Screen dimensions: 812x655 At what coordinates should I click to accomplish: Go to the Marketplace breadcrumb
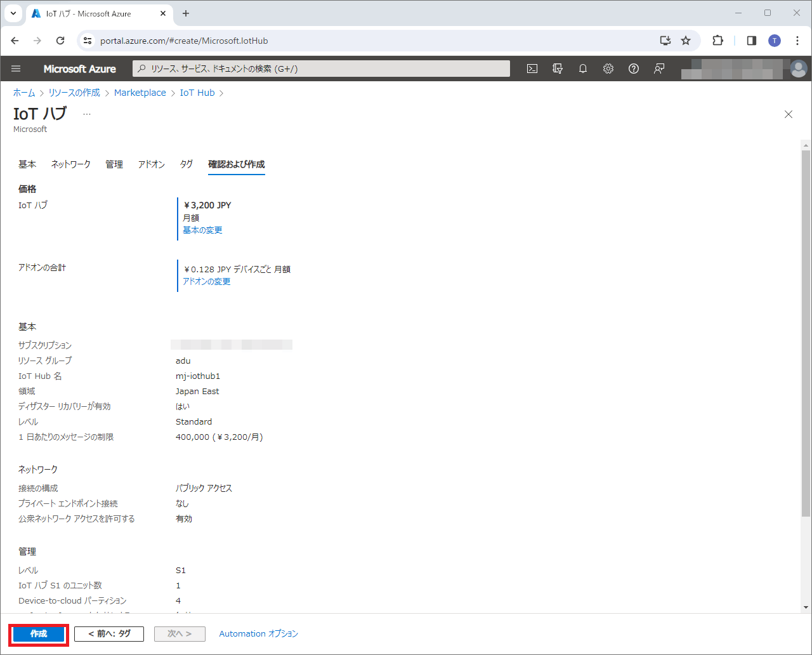pos(140,93)
